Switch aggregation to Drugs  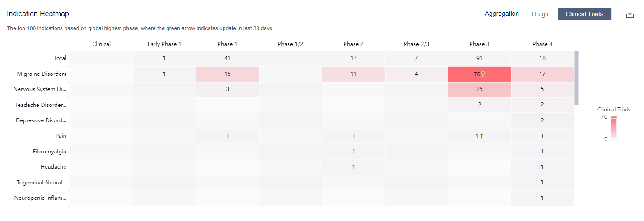click(540, 14)
